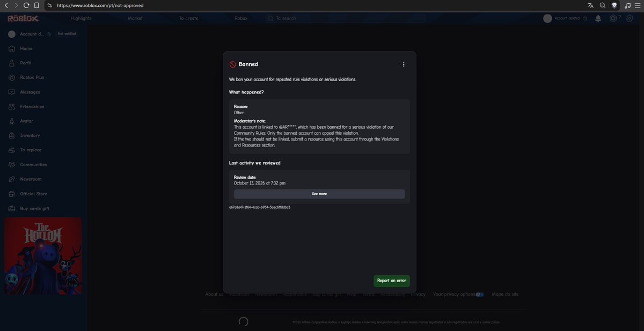Open the To create tab in the top navigation
The height and width of the screenshot is (331, 644).
[188, 18]
